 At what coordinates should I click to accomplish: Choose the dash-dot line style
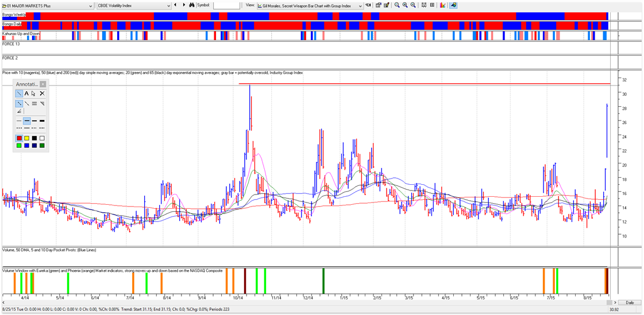(x=34, y=128)
